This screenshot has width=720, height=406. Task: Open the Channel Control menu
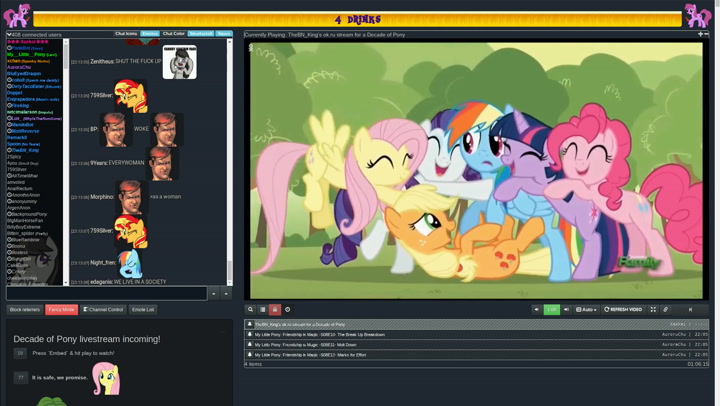pyautogui.click(x=103, y=310)
